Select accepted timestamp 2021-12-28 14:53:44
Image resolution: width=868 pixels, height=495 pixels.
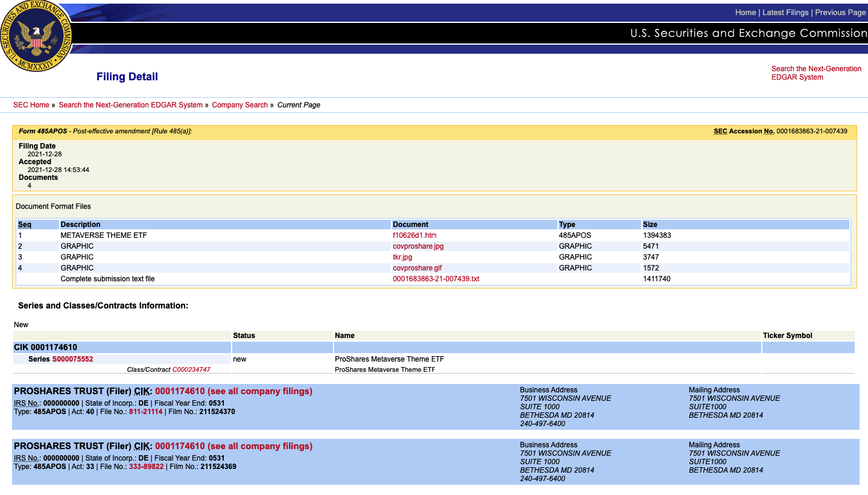[x=59, y=170]
